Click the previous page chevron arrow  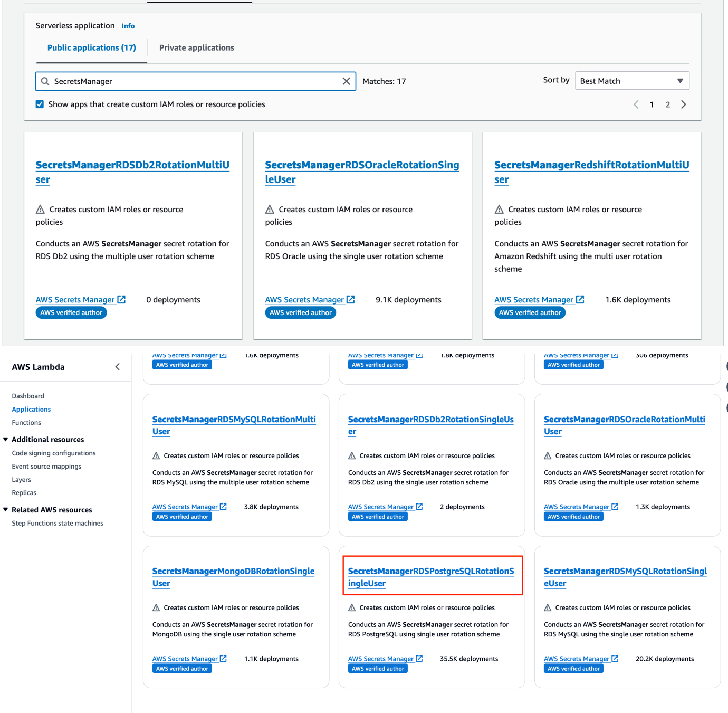tap(636, 104)
